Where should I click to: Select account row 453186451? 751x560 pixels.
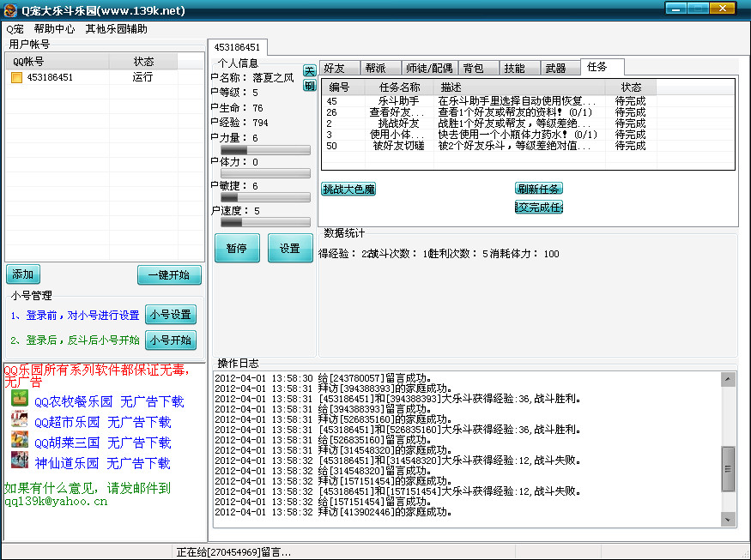(105, 77)
